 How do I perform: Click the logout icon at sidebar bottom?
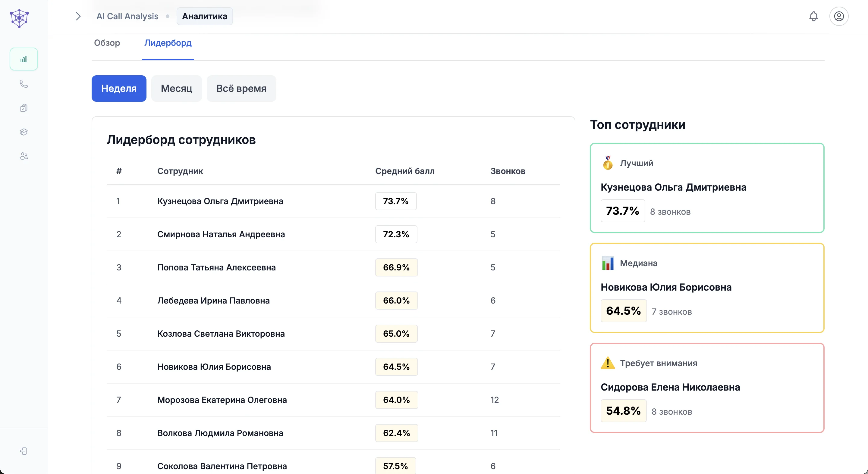(x=24, y=451)
